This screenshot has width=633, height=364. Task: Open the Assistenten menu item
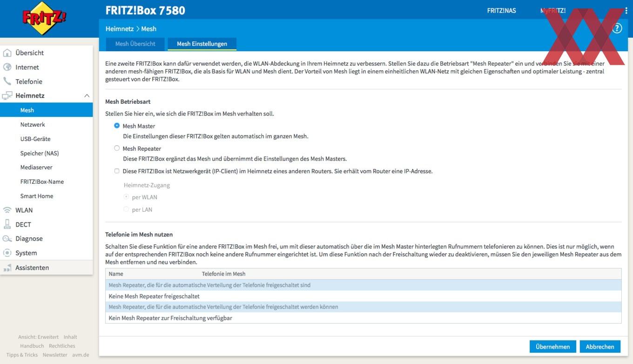tap(32, 268)
